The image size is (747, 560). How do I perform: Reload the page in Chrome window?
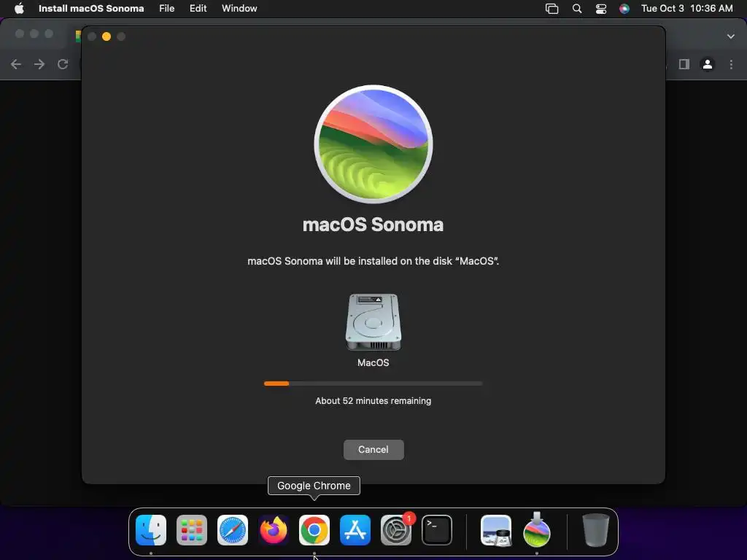tap(63, 64)
